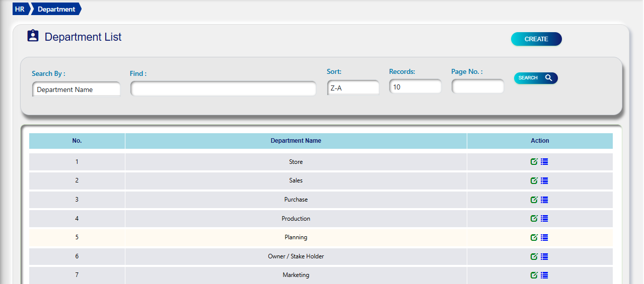Click the Department Name column header
The width and height of the screenshot is (644, 284).
click(296, 141)
